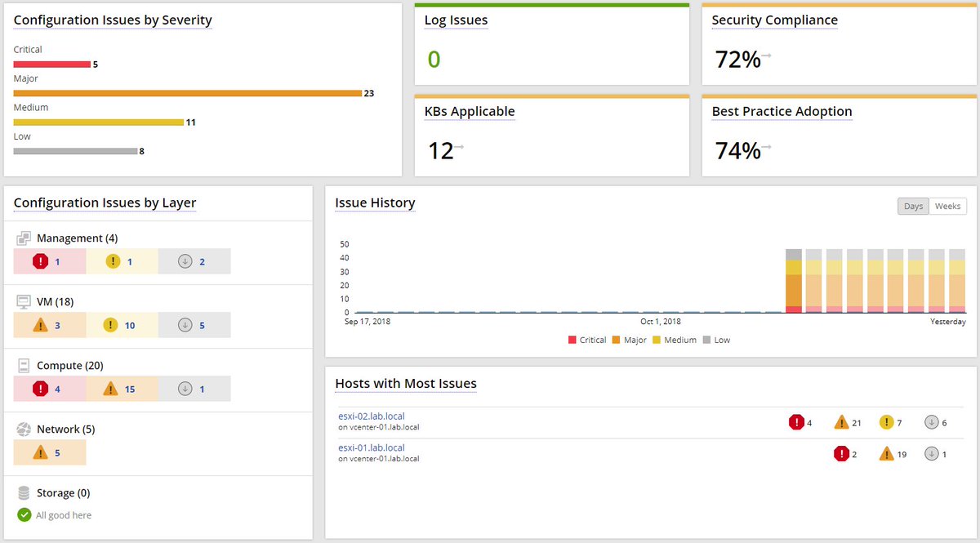Screen dimensions: 980x543
Task: Click the gray Low severity bar
Action: point(75,151)
